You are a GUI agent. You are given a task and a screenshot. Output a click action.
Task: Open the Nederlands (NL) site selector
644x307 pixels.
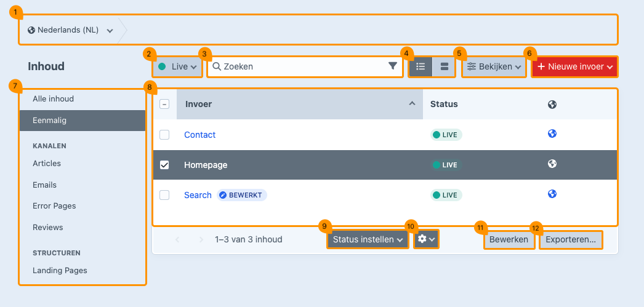(70, 30)
